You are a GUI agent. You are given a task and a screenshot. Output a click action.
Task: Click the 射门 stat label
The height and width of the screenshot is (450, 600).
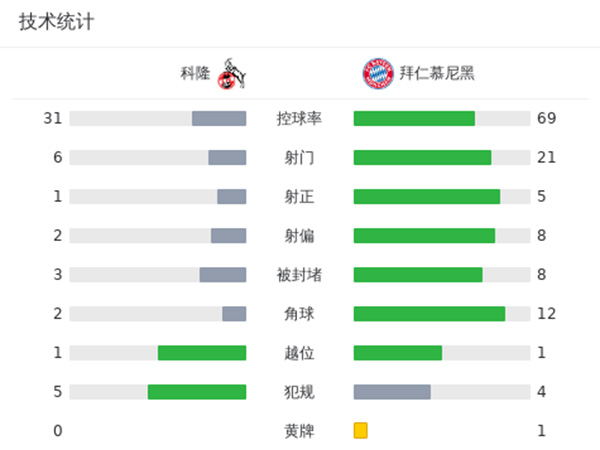point(299,158)
